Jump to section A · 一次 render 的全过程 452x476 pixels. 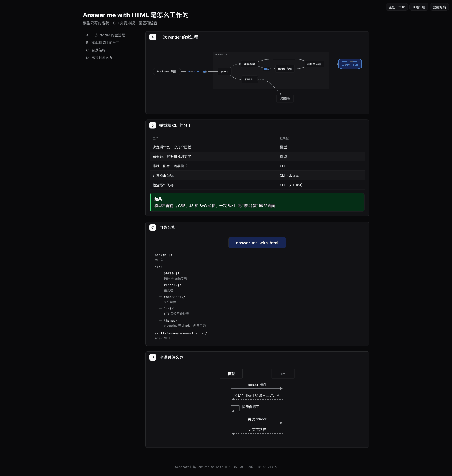tap(105, 35)
